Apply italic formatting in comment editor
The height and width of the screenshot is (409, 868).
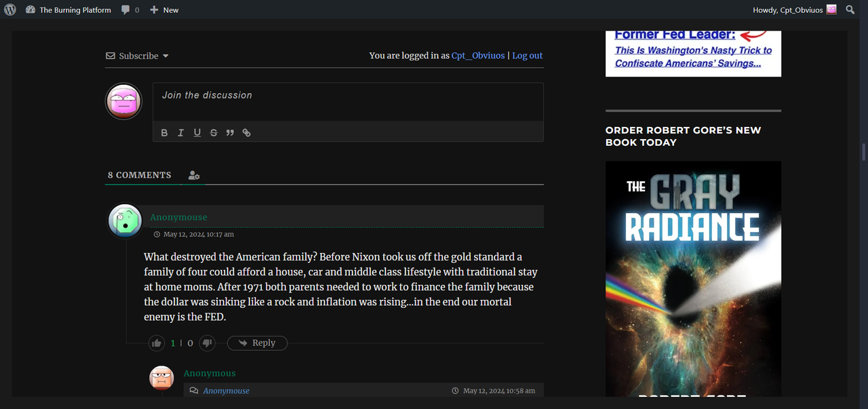180,133
